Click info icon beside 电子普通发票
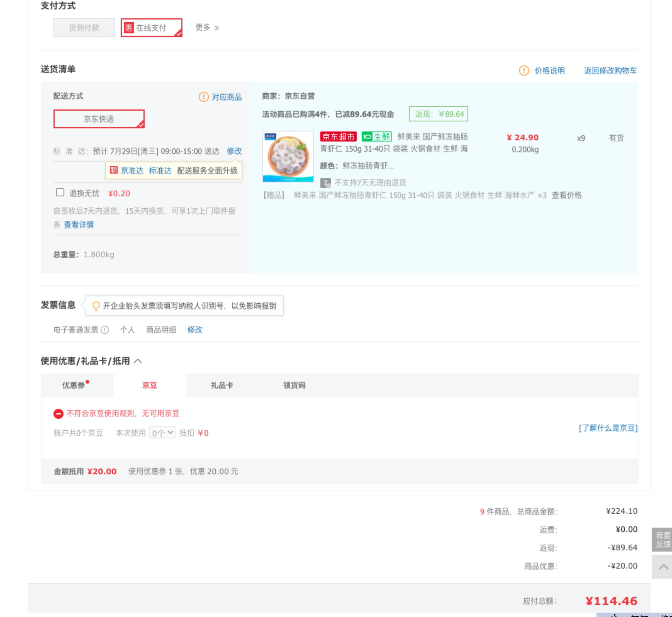The image size is (672, 617). pos(105,330)
